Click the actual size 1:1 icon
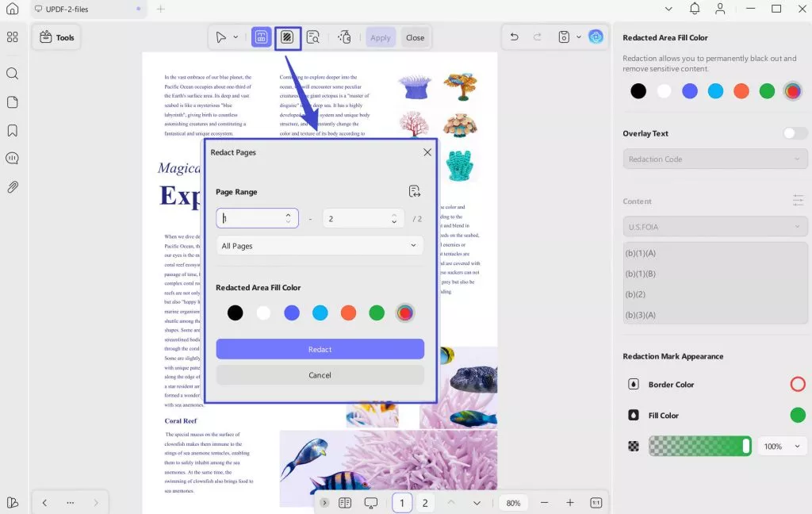812x514 pixels. click(596, 503)
